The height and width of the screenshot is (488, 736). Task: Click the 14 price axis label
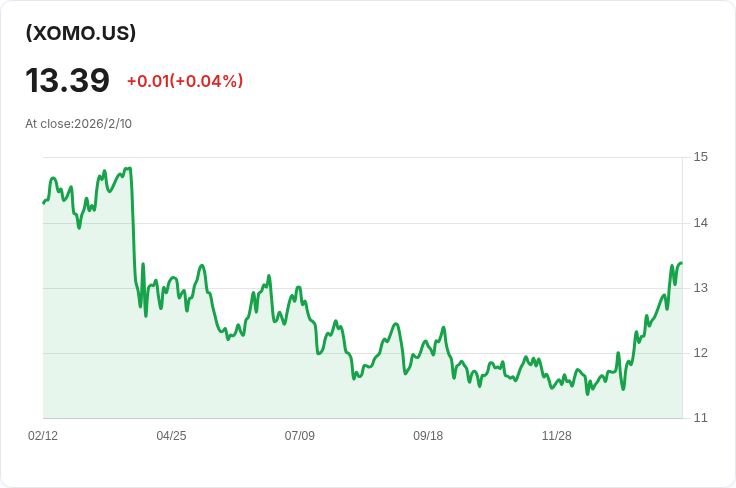[700, 222]
